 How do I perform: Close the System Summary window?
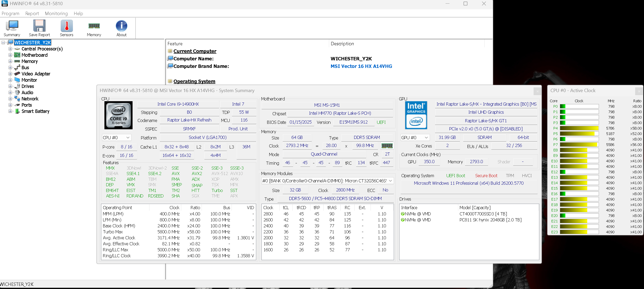pyautogui.click(x=537, y=91)
